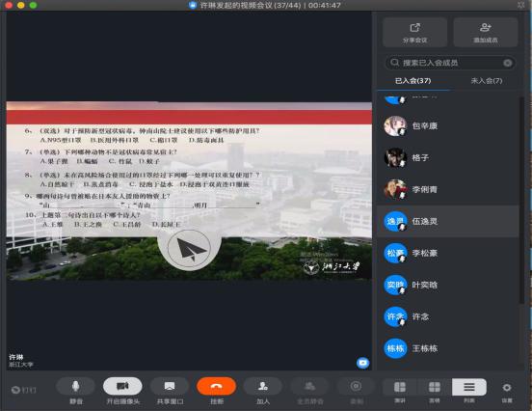Image resolution: width=532 pixels, height=411 pixels.
Task: Click the paper plane icon on shared slide
Action: pos(189,250)
